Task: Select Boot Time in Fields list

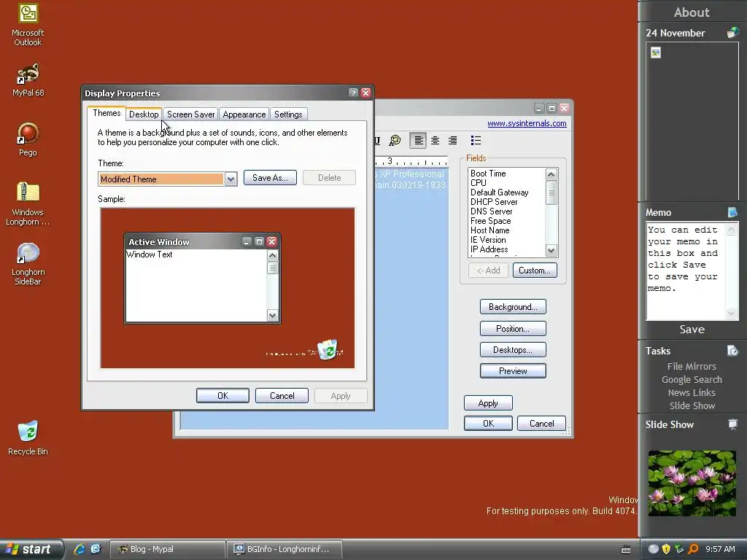Action: (488, 174)
